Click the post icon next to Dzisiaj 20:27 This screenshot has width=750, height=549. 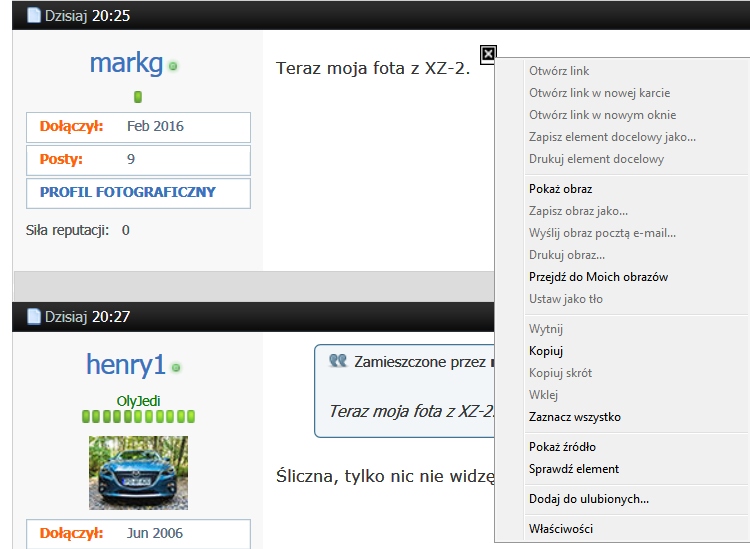click(34, 317)
